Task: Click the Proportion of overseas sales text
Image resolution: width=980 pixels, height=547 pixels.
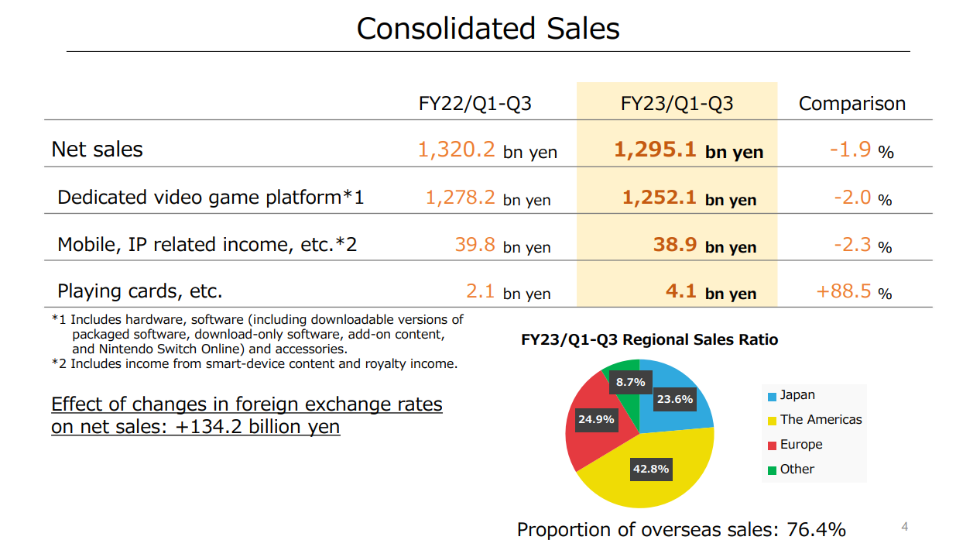Action: tap(681, 529)
